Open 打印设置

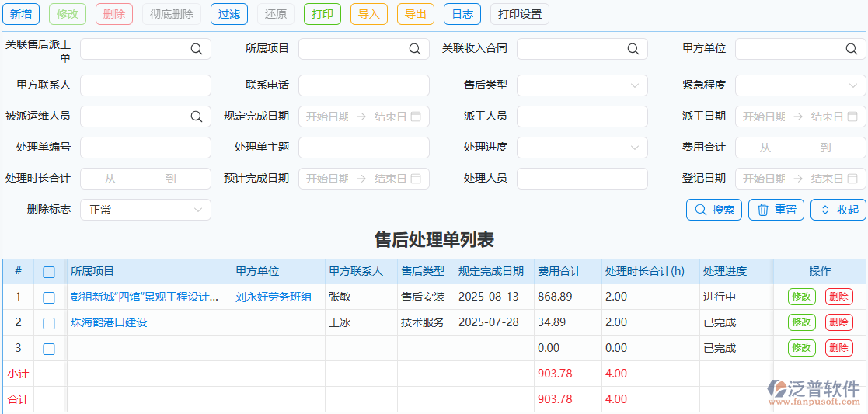(x=520, y=15)
